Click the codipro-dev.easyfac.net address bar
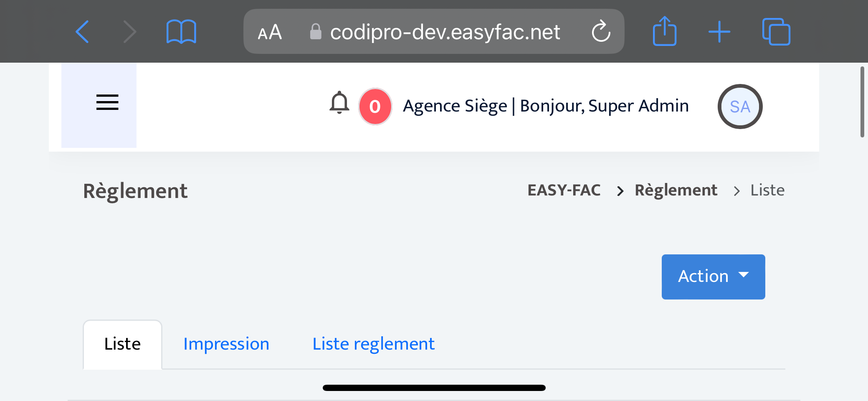 [444, 32]
